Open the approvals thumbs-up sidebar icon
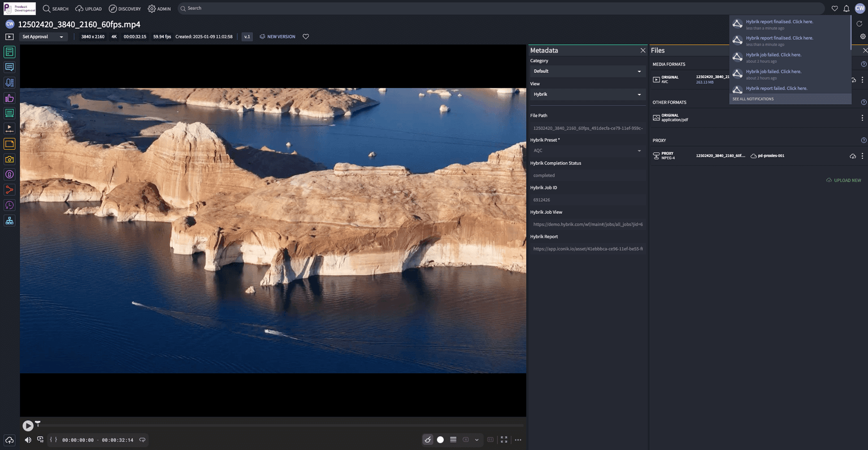The width and height of the screenshot is (868, 450). tap(10, 98)
